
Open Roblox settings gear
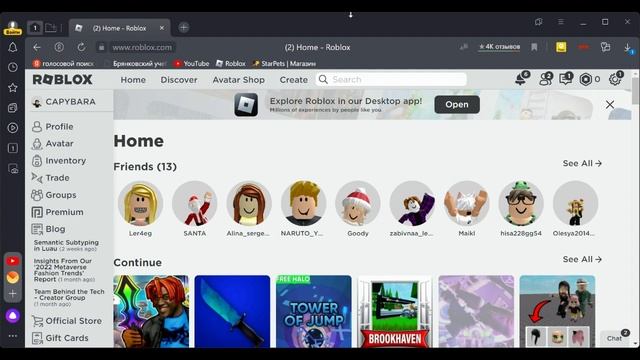tap(615, 79)
